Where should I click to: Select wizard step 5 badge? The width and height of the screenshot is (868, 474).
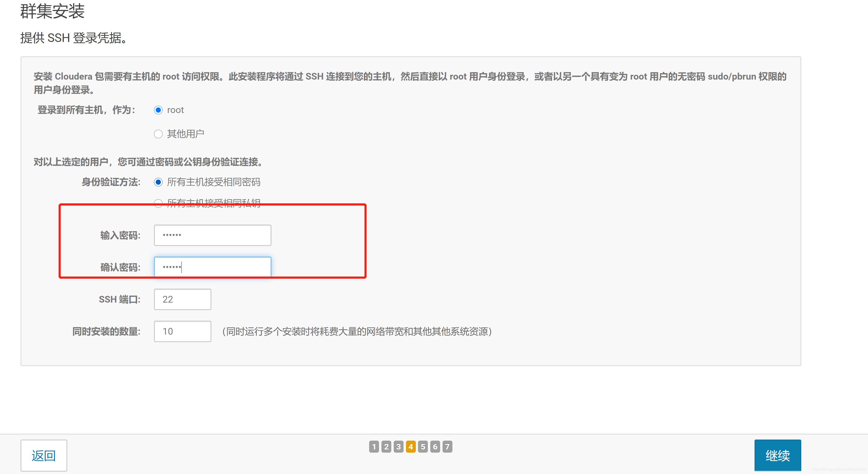click(423, 447)
